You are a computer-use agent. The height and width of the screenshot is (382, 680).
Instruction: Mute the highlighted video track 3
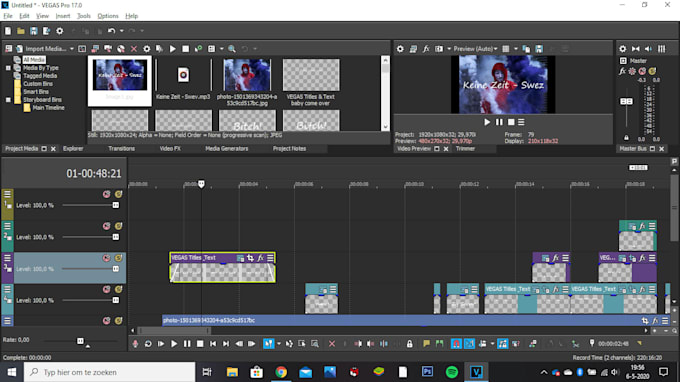pyautogui.click(x=106, y=258)
